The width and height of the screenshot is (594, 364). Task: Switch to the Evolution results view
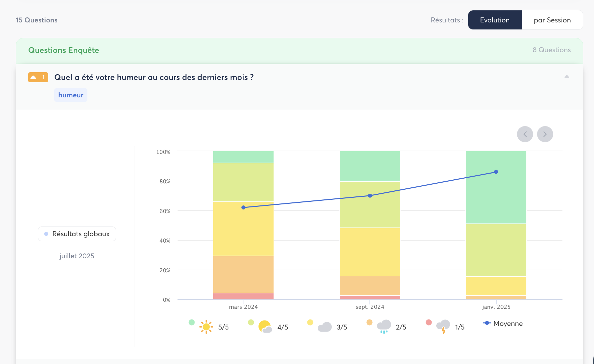[495, 20]
